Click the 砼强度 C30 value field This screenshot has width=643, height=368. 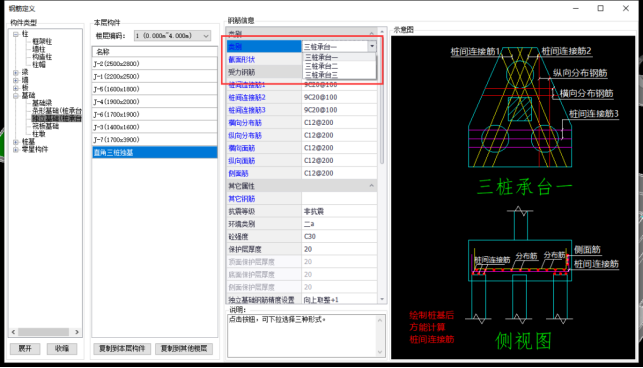pyautogui.click(x=339, y=237)
